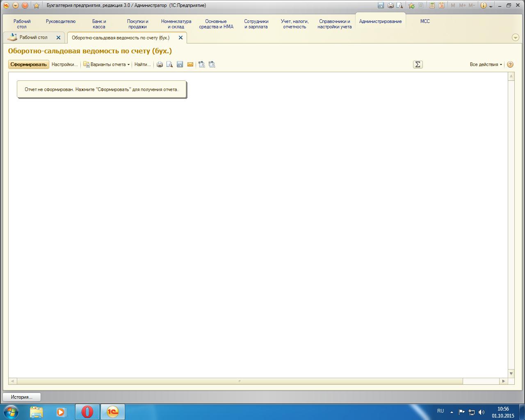Screen dimensions: 525x420
Task: Click the RU language indicator
Action: pyautogui.click(x=441, y=411)
